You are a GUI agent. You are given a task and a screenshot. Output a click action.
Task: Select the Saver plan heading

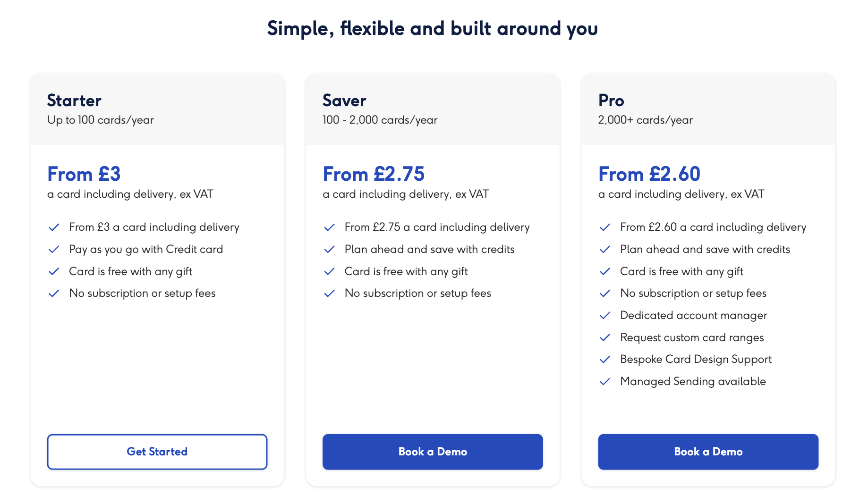pos(344,101)
